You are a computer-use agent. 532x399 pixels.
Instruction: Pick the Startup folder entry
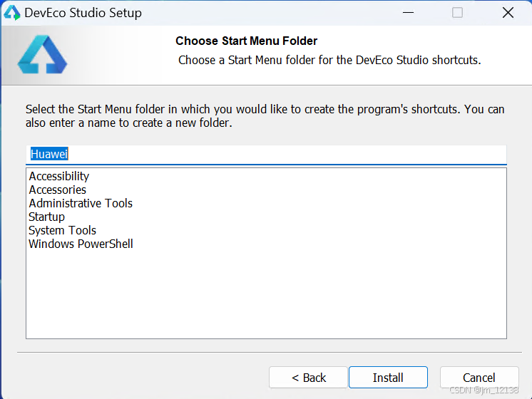[46, 217]
